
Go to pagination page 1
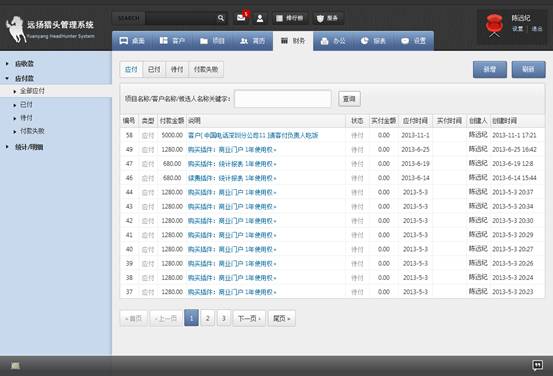191,318
